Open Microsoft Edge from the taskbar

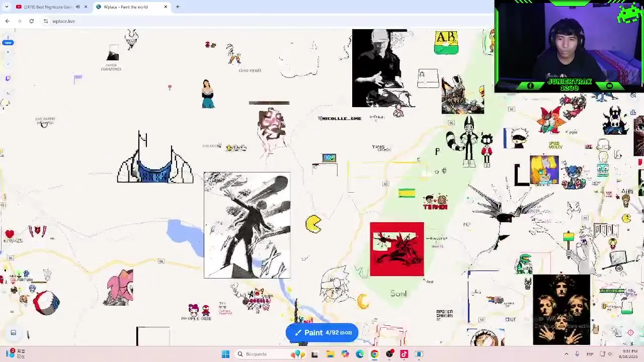[360, 354]
